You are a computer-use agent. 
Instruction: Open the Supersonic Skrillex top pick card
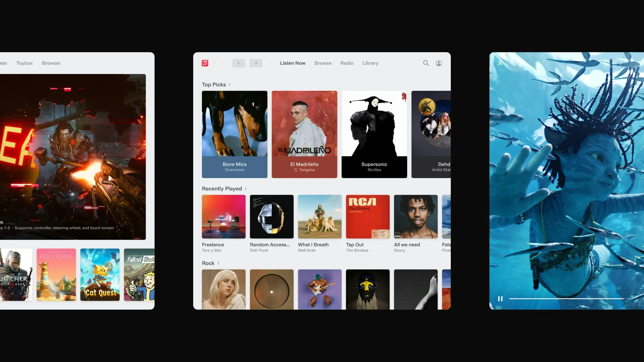[374, 134]
